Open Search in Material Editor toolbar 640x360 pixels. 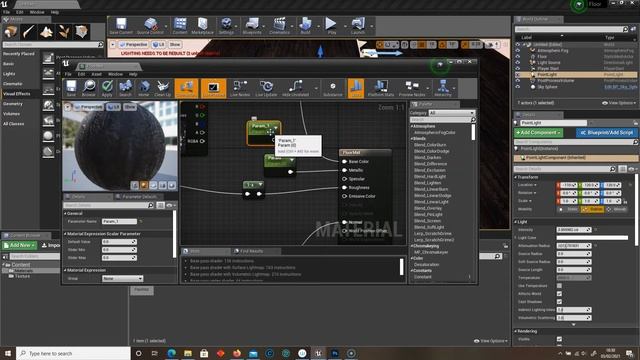[x=125, y=88]
